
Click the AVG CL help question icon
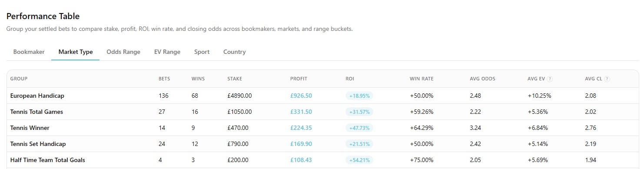click(607, 79)
